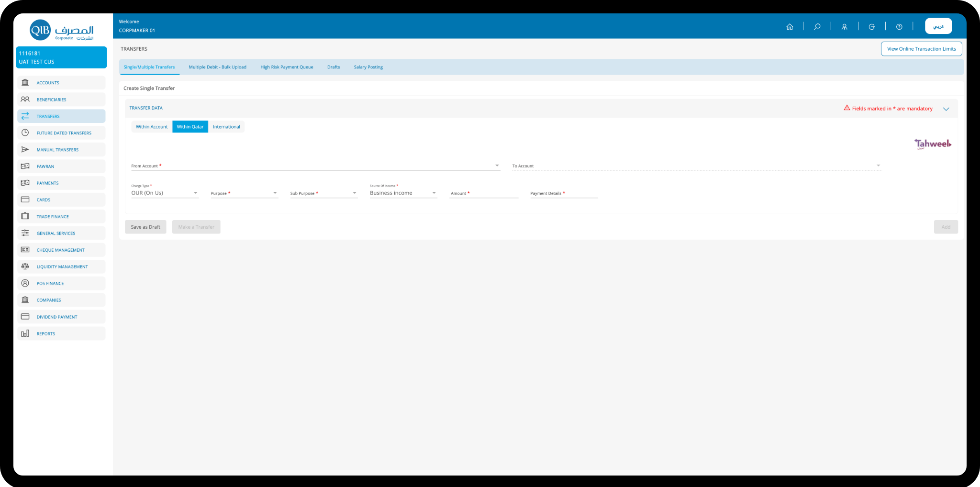Select the International transfer option
The image size is (980, 487).
click(x=226, y=127)
